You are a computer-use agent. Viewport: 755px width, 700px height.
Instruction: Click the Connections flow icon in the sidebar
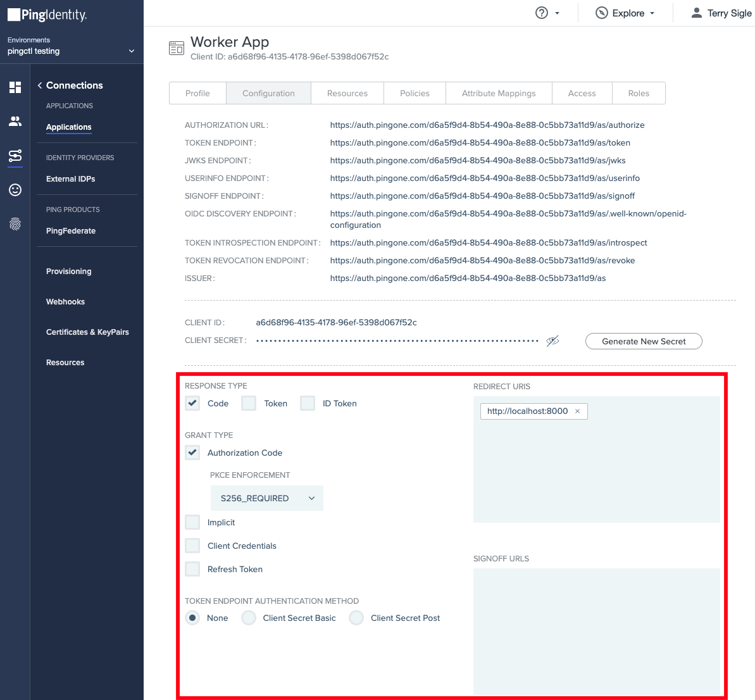tap(15, 155)
